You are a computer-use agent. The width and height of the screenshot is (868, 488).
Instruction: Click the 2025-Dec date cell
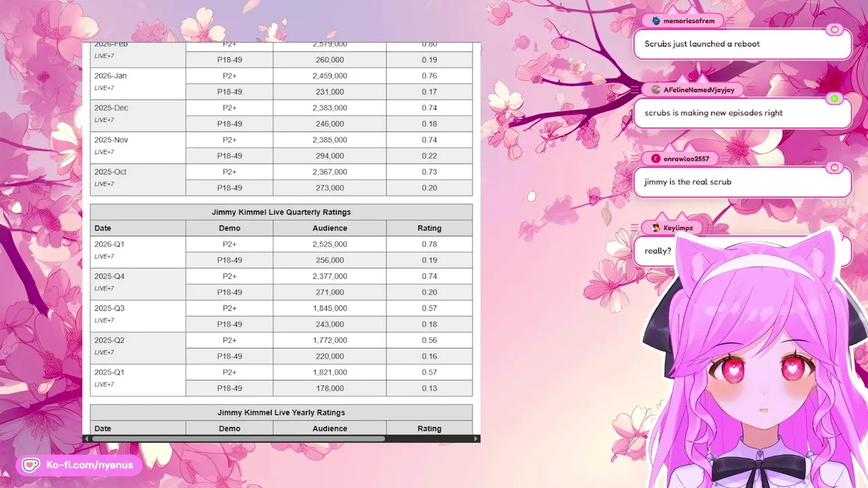point(138,116)
